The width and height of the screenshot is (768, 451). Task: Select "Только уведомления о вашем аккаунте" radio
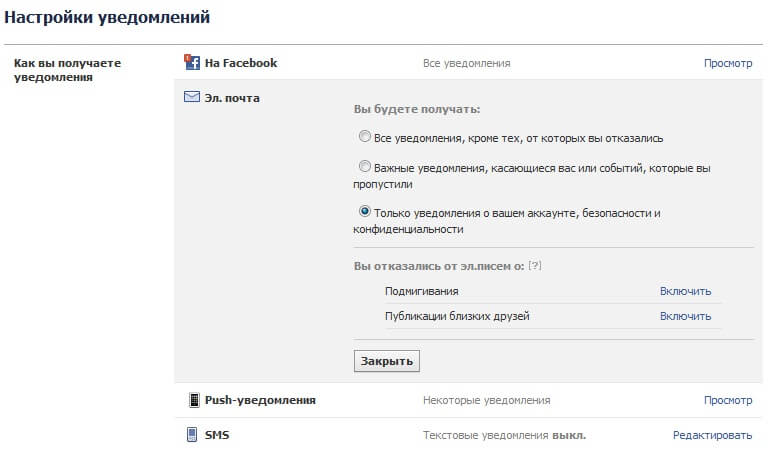pos(364,212)
